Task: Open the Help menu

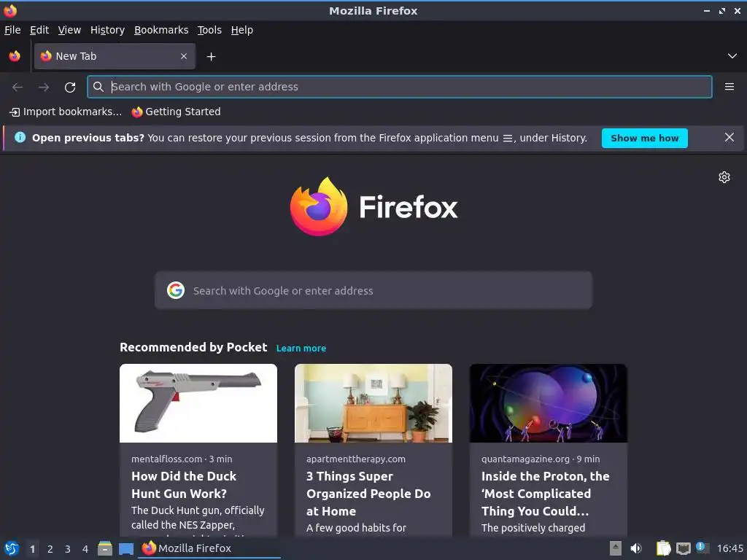Action: point(242,30)
